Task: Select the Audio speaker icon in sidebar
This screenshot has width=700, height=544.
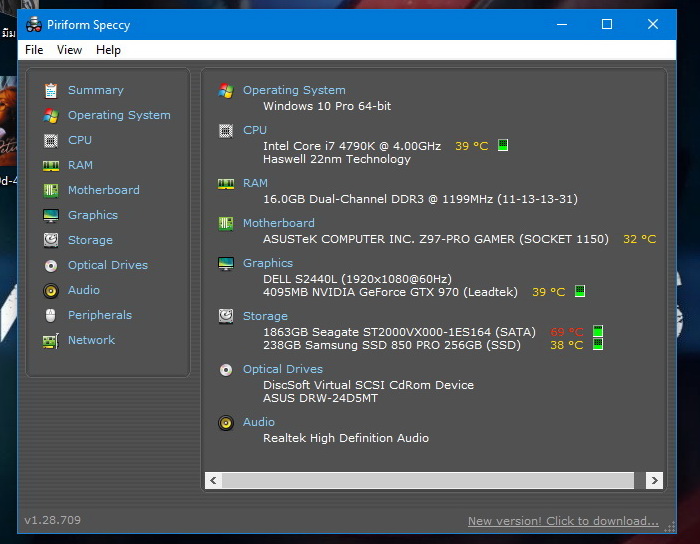Action: [x=50, y=290]
